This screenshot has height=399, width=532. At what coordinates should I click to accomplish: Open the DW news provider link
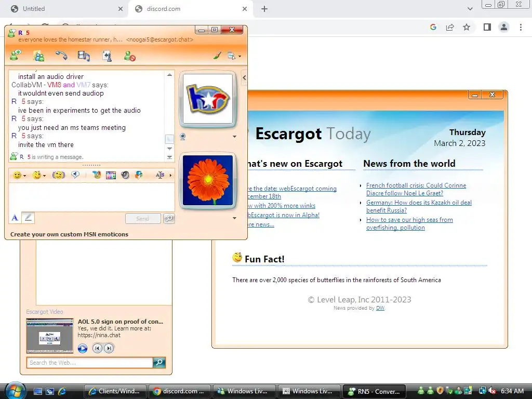click(380, 308)
